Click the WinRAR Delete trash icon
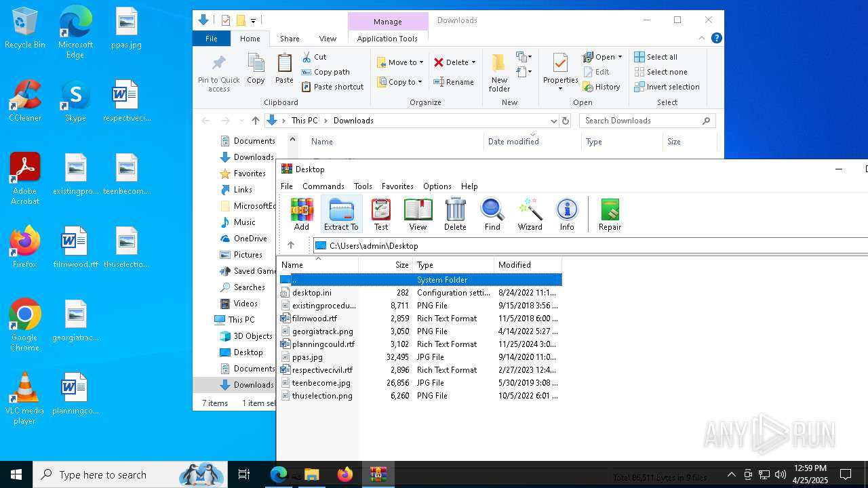868x488 pixels. tap(455, 214)
